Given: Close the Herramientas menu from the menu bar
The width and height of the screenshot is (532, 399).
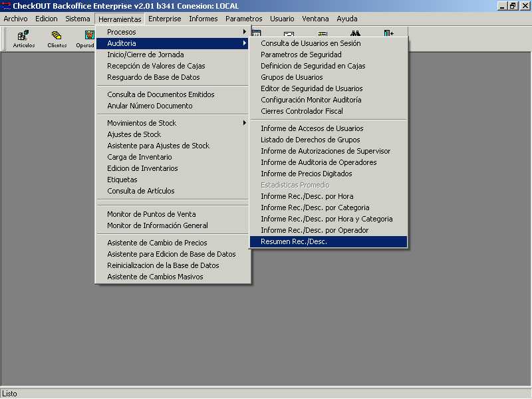Looking at the screenshot, I should [x=120, y=19].
